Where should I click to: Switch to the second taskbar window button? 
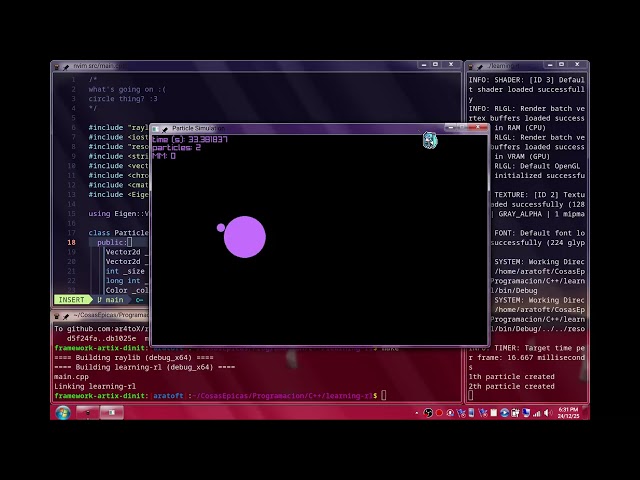[111, 413]
